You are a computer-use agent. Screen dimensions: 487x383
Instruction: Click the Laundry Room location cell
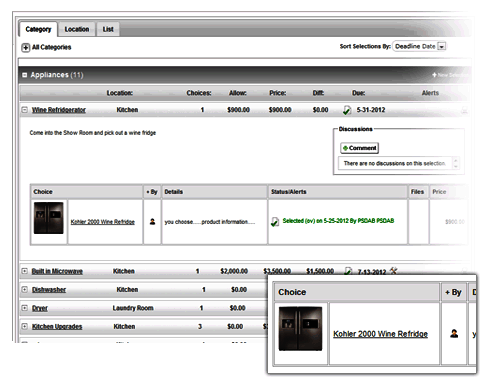click(x=133, y=308)
